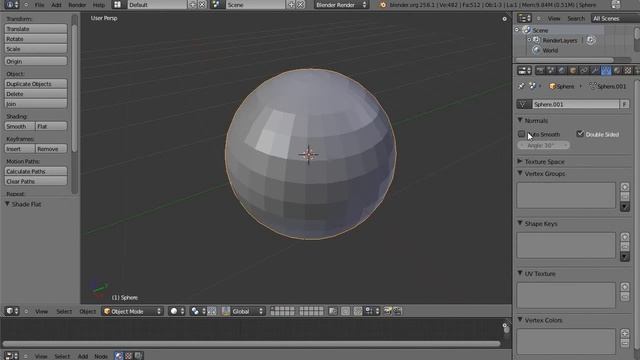Open the Help menu

(x=99, y=5)
